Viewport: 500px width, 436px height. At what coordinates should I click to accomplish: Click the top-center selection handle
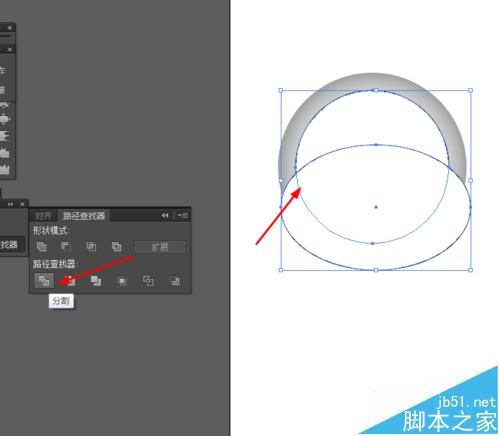tap(376, 90)
